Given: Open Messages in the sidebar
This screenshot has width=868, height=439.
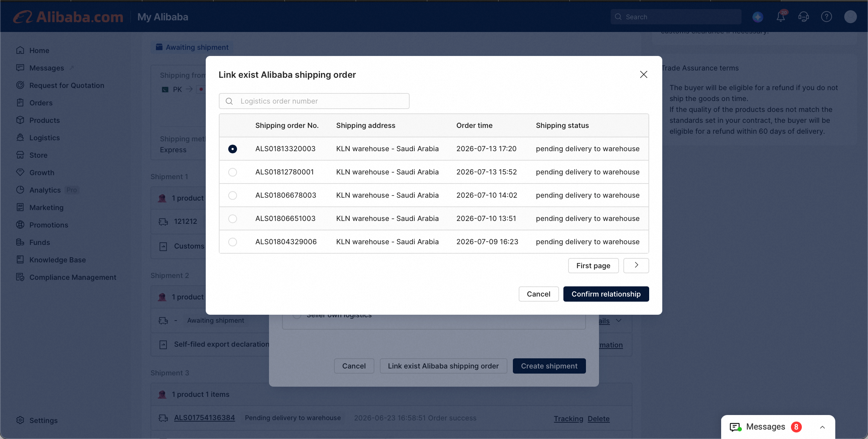Looking at the screenshot, I should pyautogui.click(x=47, y=68).
